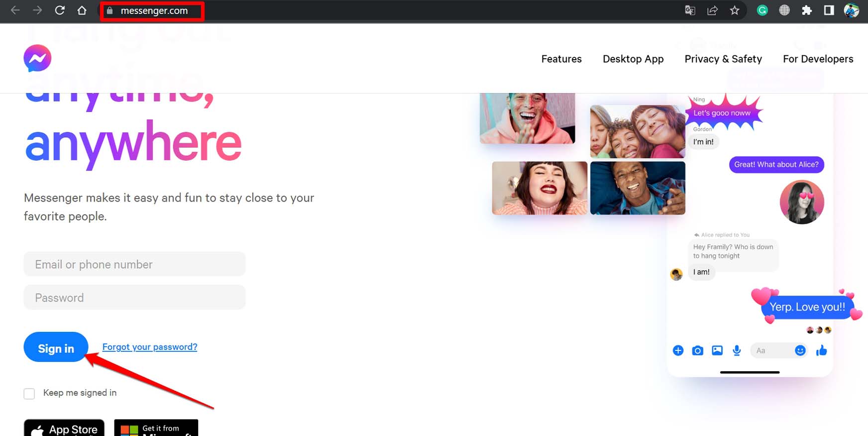Click the 'Great! What about Alice?' bubble
The height and width of the screenshot is (436, 868).
776,165
